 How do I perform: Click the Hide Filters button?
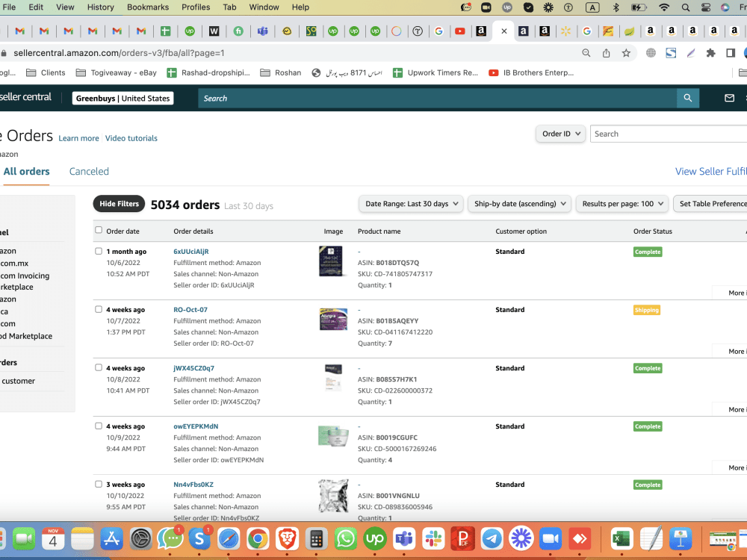[119, 204]
